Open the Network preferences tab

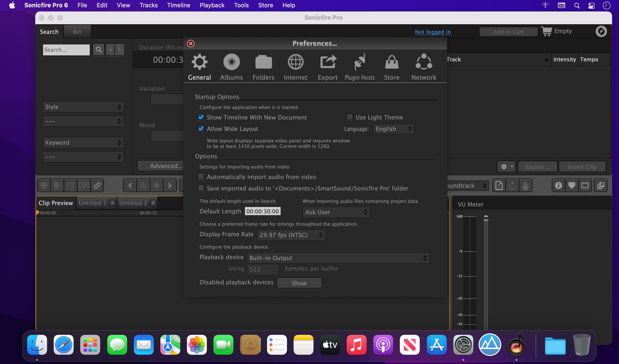click(x=424, y=67)
